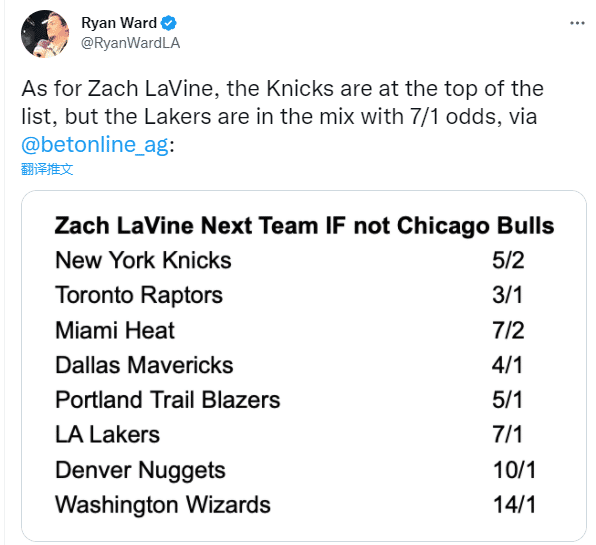The width and height of the screenshot is (596, 545).
Task: Open Ryan Ward's profile avatar
Action: (x=45, y=34)
